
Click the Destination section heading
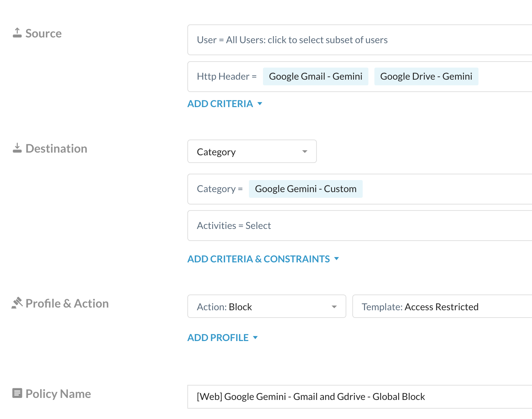click(x=56, y=148)
